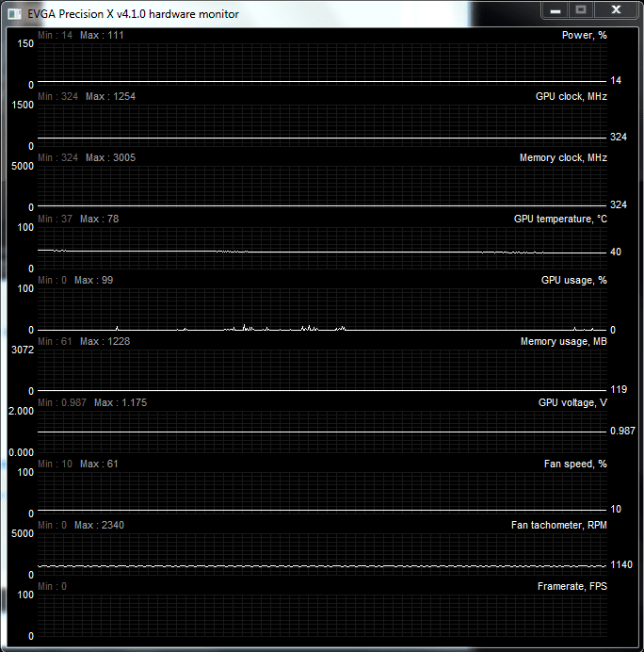Click the Memory usage 'Max : 1228' readout

[105, 341]
